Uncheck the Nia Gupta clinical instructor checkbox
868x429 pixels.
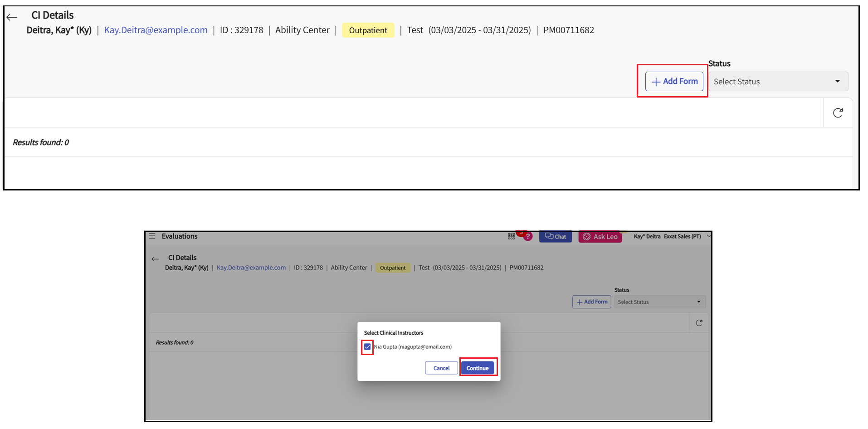[x=367, y=347]
